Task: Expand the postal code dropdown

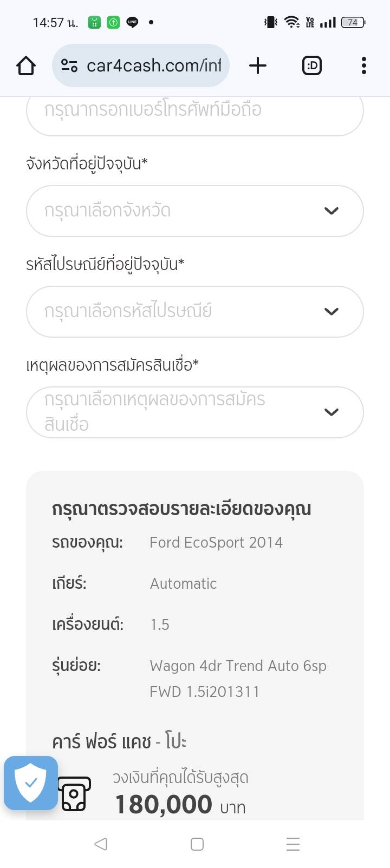Action: (x=184, y=311)
